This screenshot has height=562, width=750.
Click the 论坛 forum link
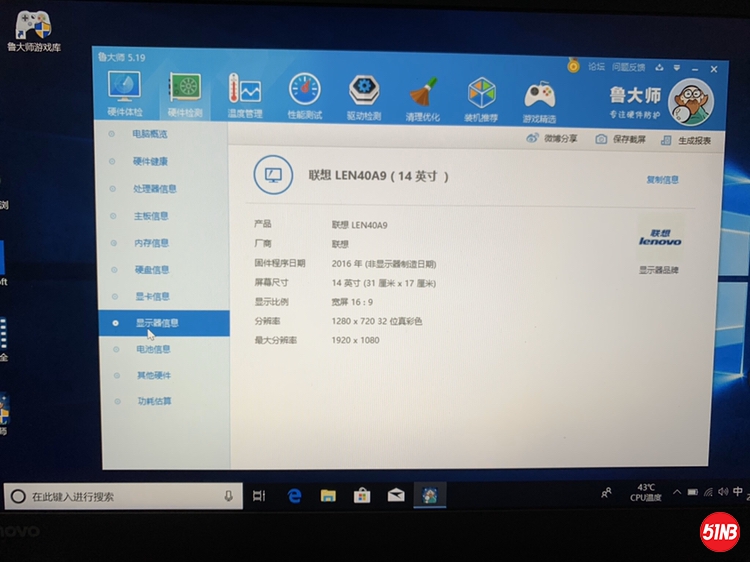(596, 66)
